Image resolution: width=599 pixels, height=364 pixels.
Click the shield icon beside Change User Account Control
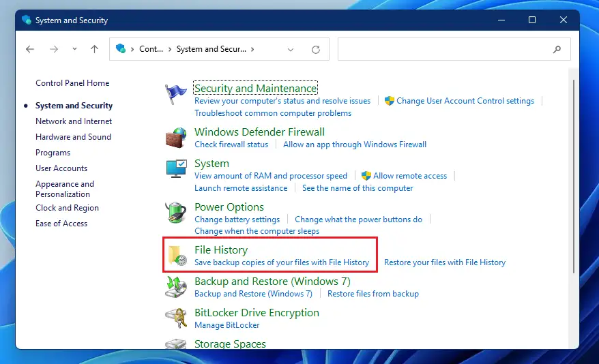point(390,101)
